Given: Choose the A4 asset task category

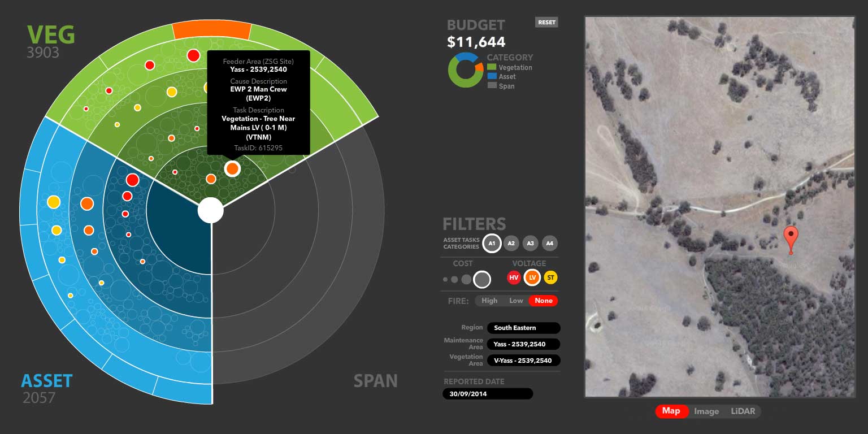Looking at the screenshot, I should pyautogui.click(x=549, y=244).
